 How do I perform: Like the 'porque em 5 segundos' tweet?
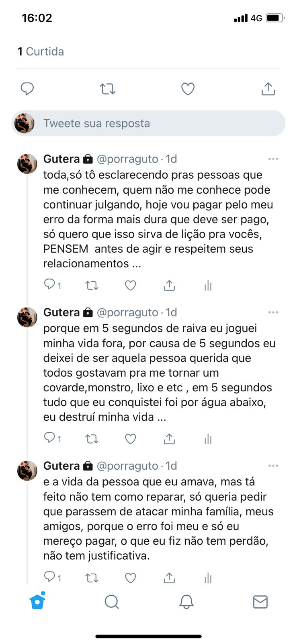(x=131, y=439)
